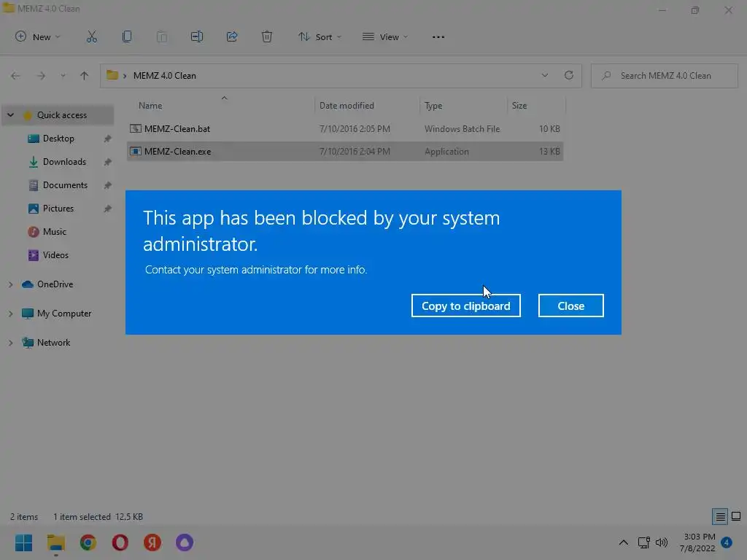Click Copy to clipboard button

click(x=466, y=306)
